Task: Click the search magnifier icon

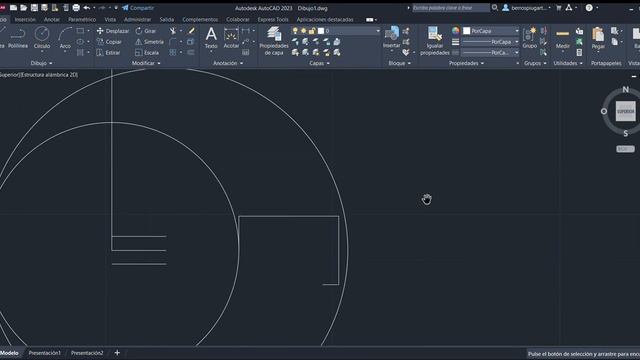Action: 495,8
